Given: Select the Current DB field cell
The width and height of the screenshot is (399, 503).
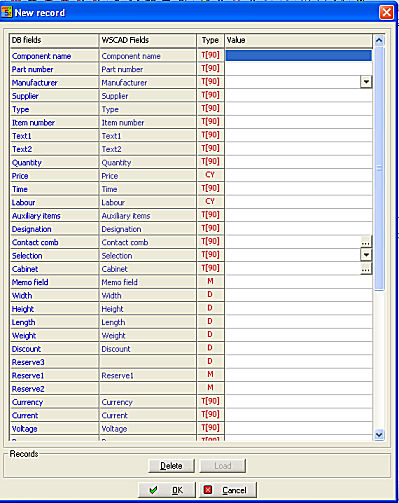Looking at the screenshot, I should (x=54, y=415).
